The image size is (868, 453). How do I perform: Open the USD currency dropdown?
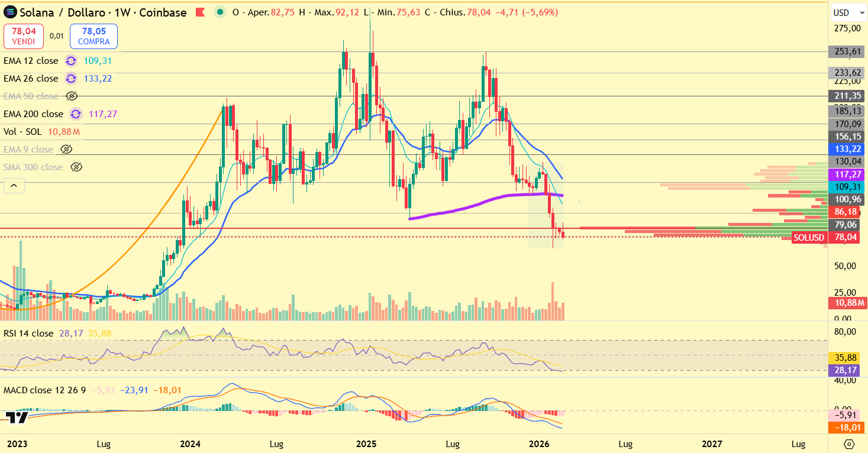pos(848,11)
